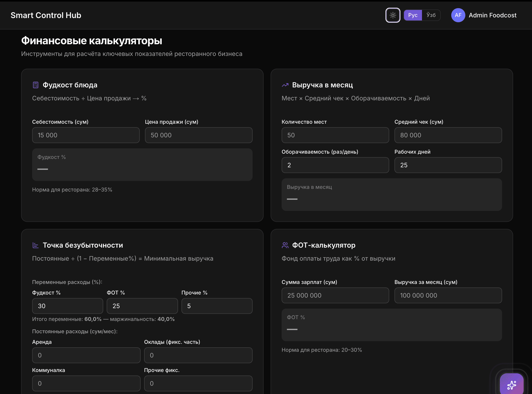Screen dimensions: 532x394
Task: Open the AI assistant sparkle button
Action: coord(512,385)
